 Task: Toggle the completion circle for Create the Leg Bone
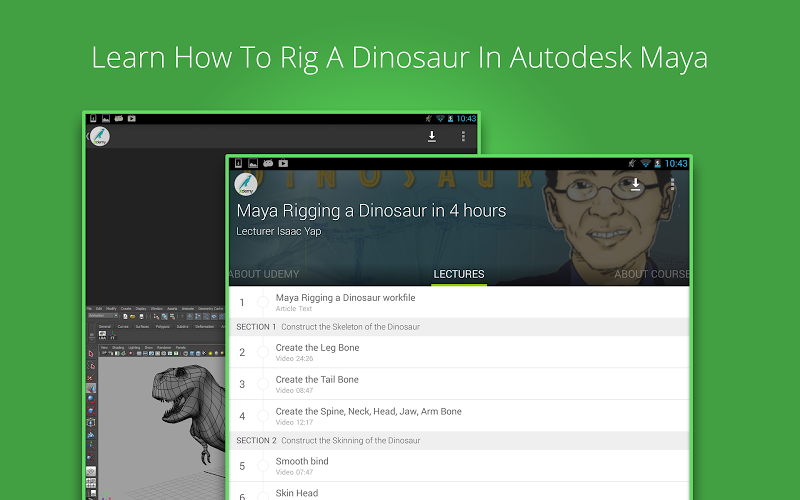pyautogui.click(x=263, y=352)
